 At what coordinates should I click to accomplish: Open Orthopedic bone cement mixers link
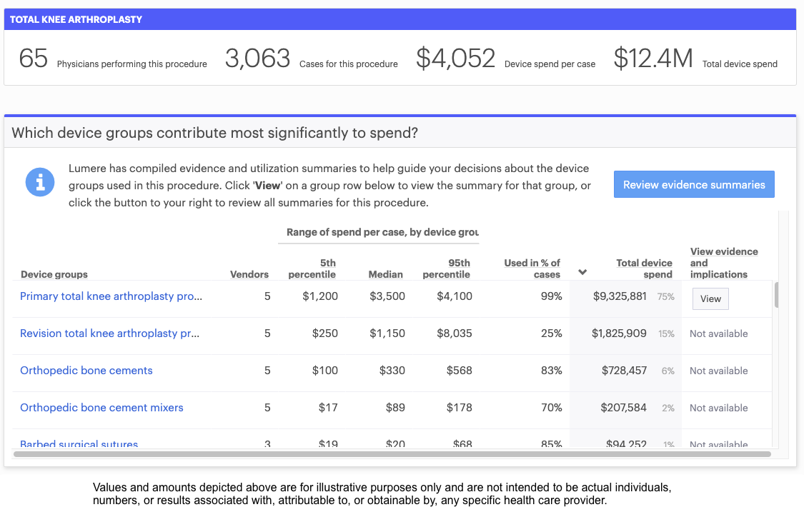point(101,408)
